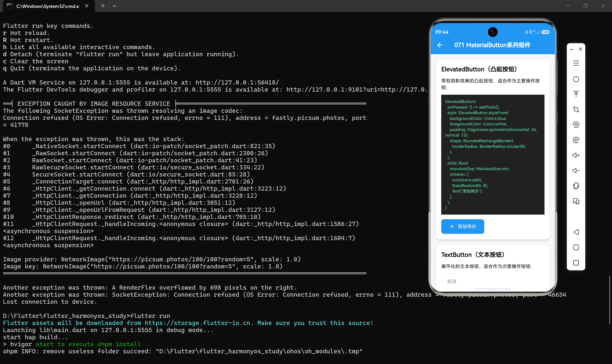Tap the emulator Back triangle button
The height and width of the screenshot is (364, 612).
(576, 232)
